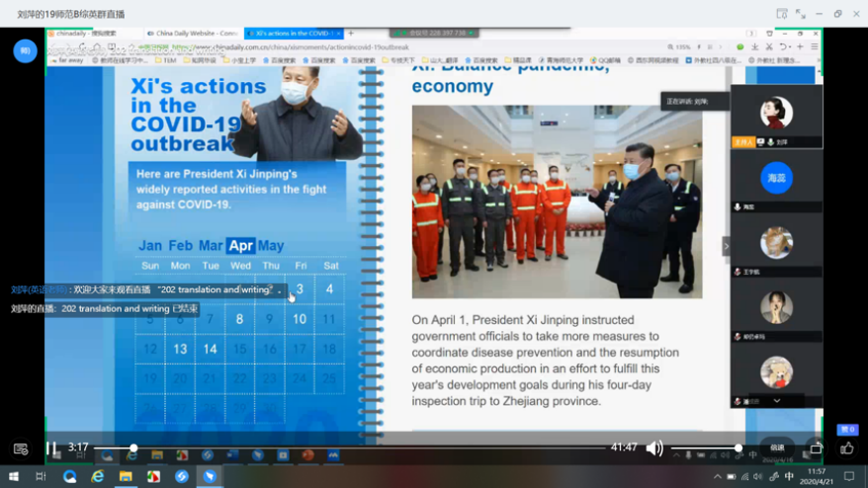
Task: Click the 海源 participant avatar
Action: point(776,178)
